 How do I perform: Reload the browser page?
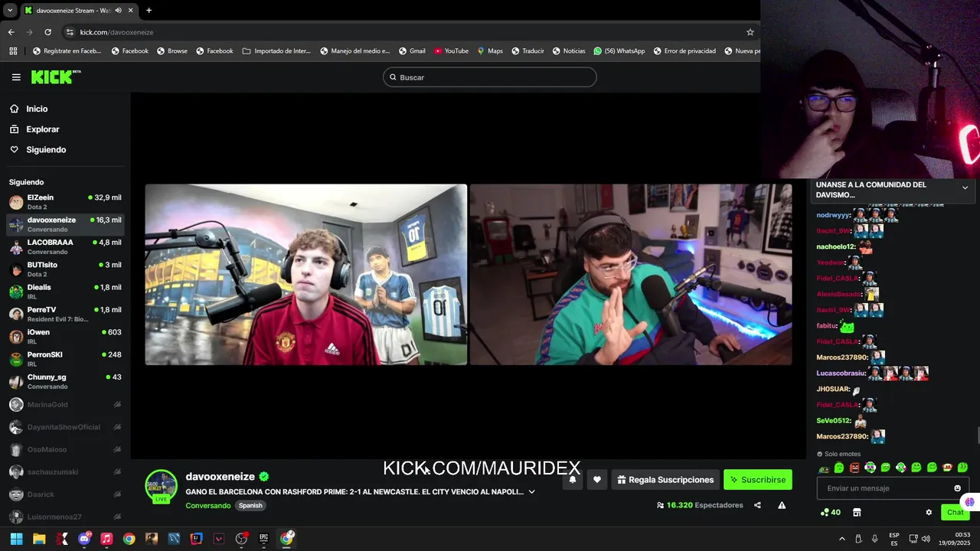47,32
